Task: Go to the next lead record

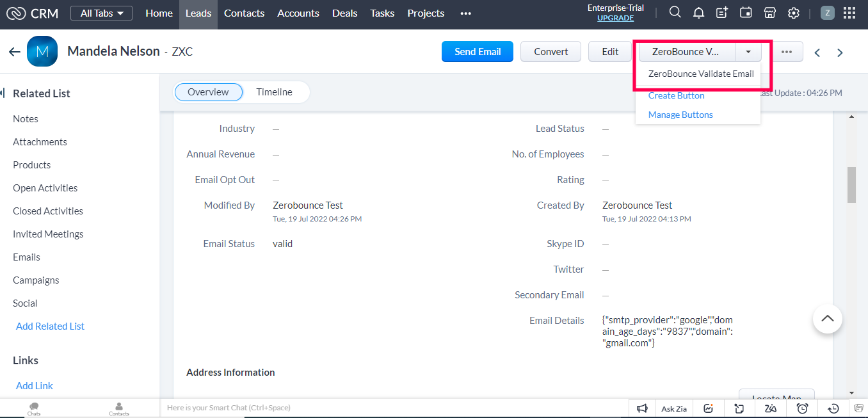Action: pyautogui.click(x=840, y=53)
